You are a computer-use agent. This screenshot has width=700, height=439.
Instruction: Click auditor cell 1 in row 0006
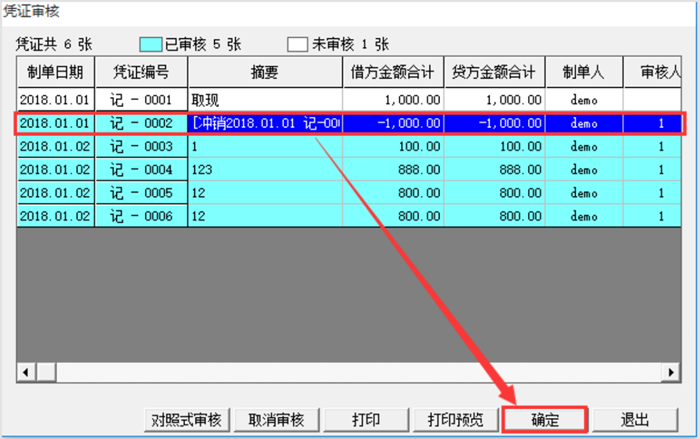point(653,216)
